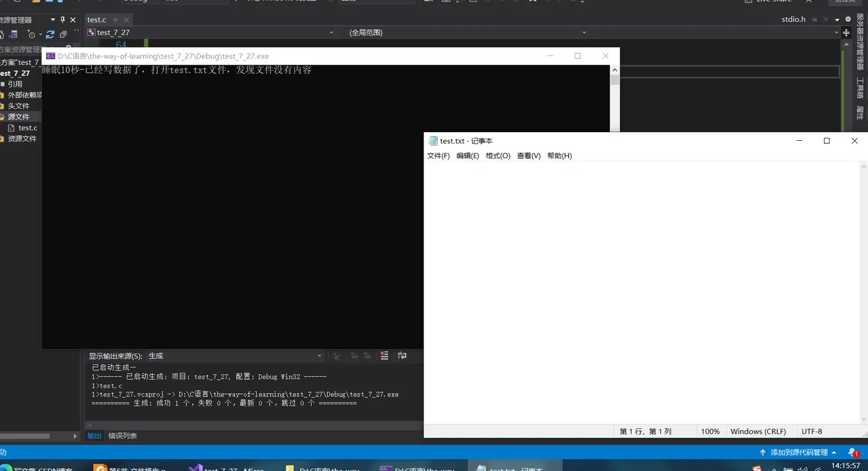Open the 格式(O) menu in Notepad
Viewport: 868px width, 471px height.
498,156
